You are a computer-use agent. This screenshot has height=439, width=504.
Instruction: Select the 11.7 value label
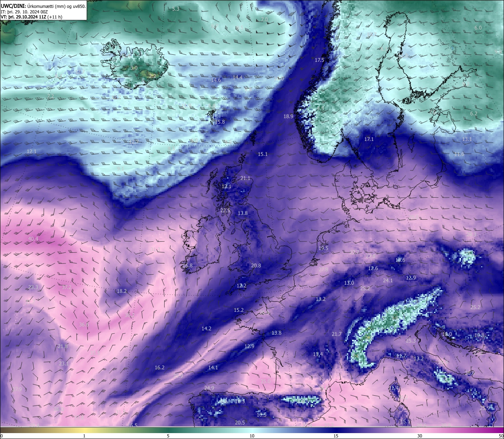tap(401, 356)
